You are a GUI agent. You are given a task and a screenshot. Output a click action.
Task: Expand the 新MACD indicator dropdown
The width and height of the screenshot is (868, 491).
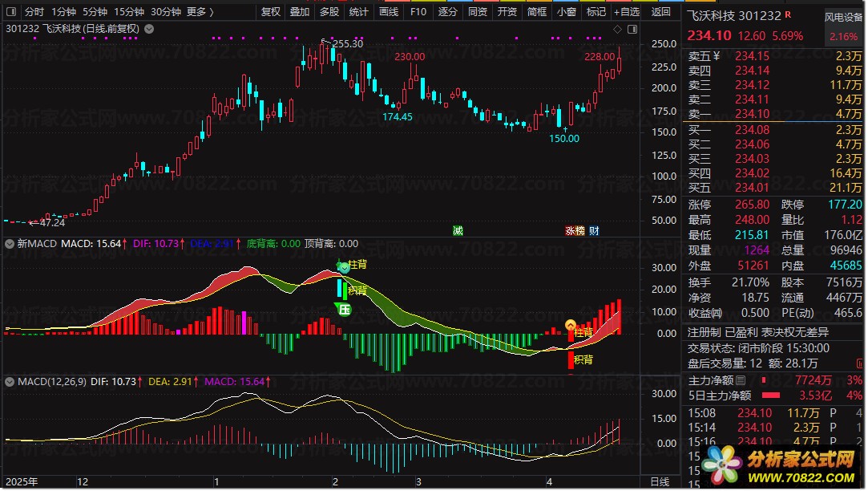coord(10,243)
